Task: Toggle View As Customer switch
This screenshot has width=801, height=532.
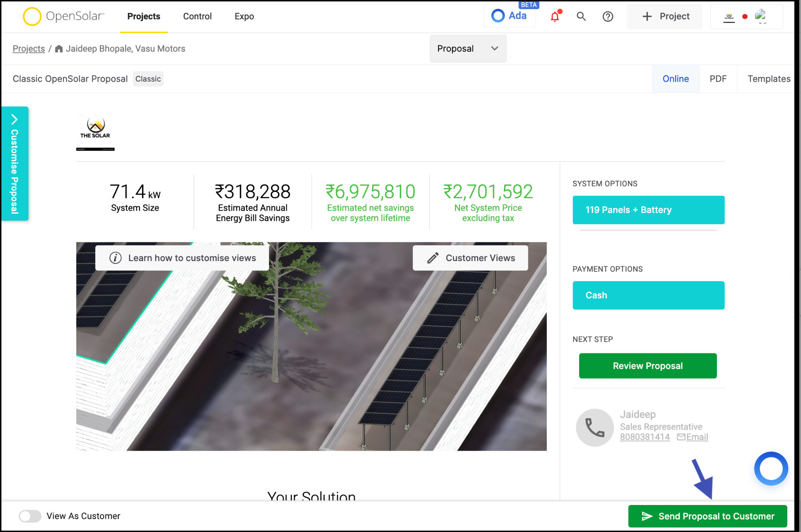Action: 30,516
